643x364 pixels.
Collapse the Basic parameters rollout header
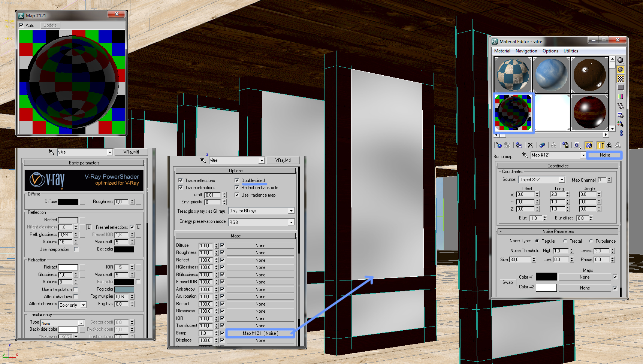tap(84, 163)
